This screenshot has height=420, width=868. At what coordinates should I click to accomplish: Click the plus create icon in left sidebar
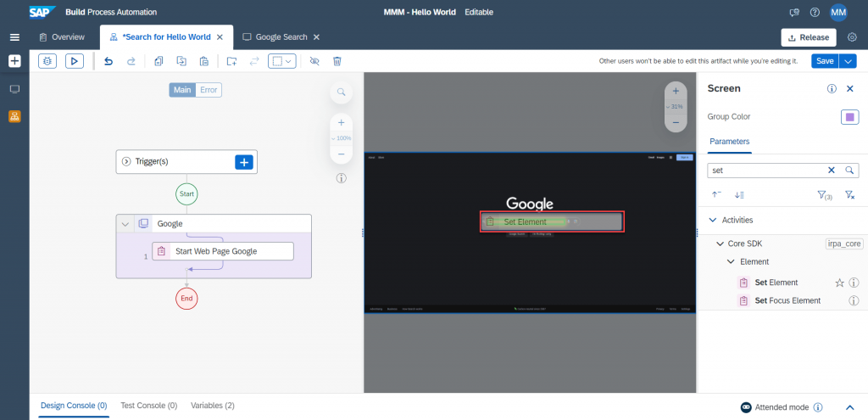(x=15, y=61)
